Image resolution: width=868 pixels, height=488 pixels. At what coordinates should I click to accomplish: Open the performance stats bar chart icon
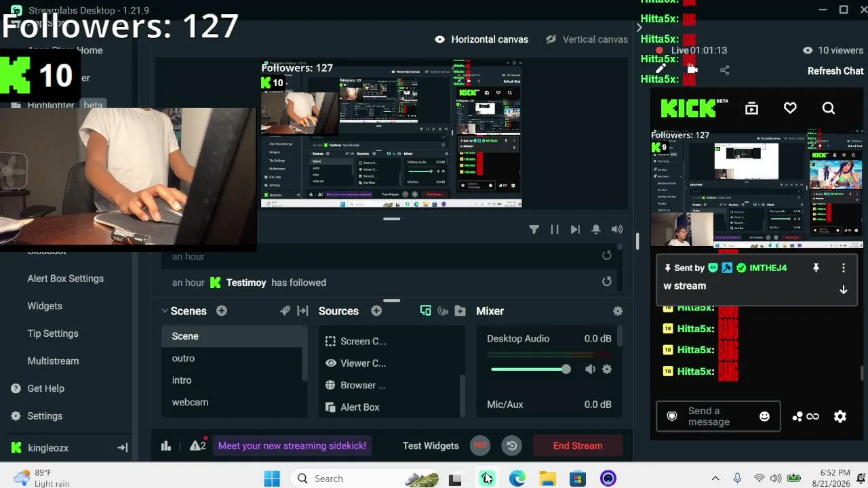click(166, 445)
